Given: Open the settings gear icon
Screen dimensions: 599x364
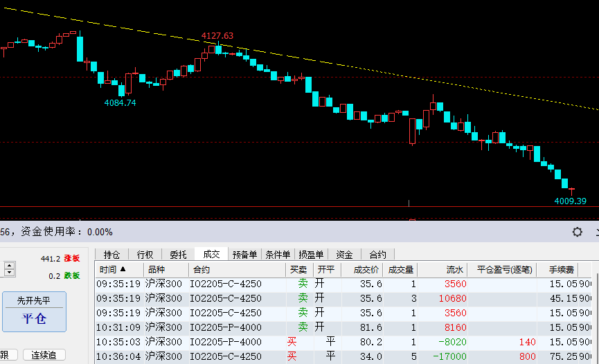Looking at the screenshot, I should pyautogui.click(x=577, y=232).
